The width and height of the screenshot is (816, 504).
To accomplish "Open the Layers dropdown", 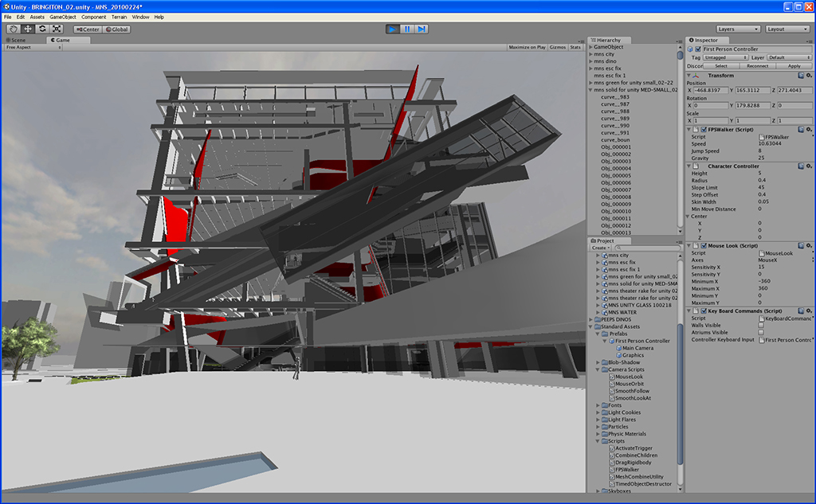I will coord(736,29).
